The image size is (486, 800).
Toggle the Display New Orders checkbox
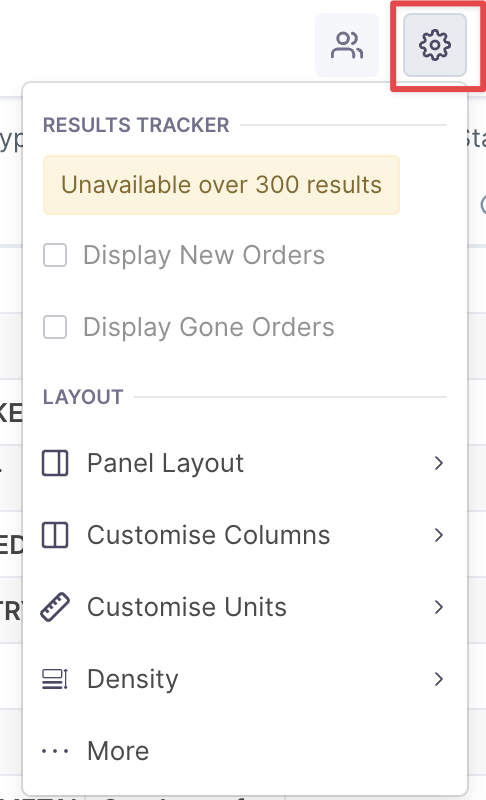coord(55,255)
